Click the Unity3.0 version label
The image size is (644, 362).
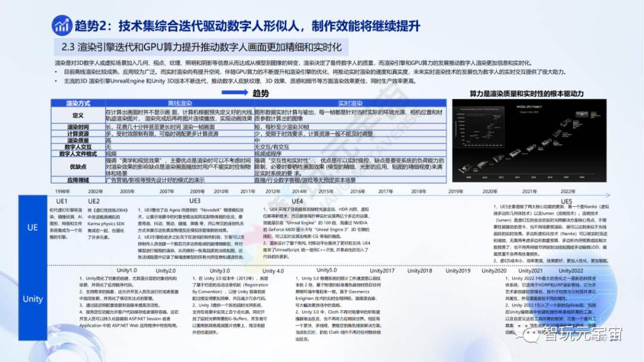(219, 271)
